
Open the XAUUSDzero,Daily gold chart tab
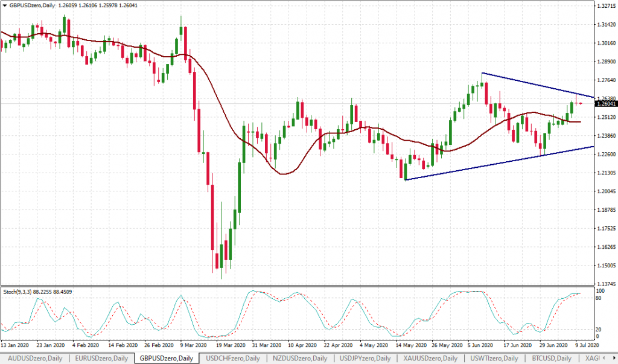430,358
